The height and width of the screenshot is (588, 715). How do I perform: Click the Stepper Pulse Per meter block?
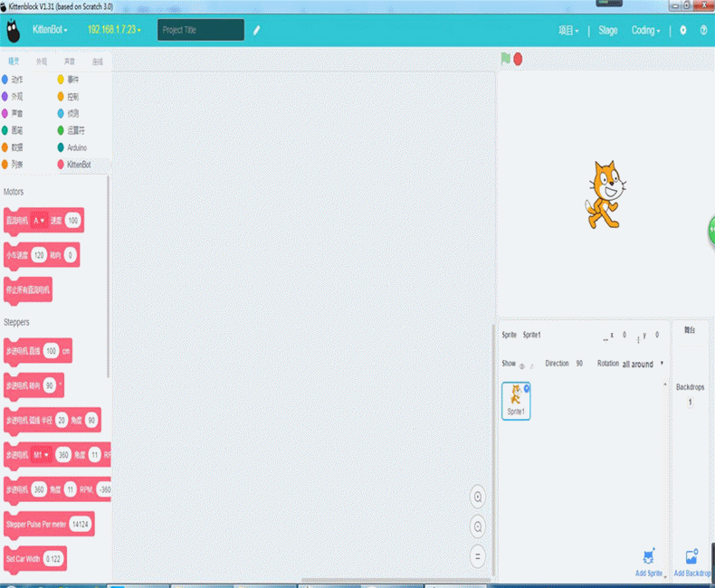49,524
